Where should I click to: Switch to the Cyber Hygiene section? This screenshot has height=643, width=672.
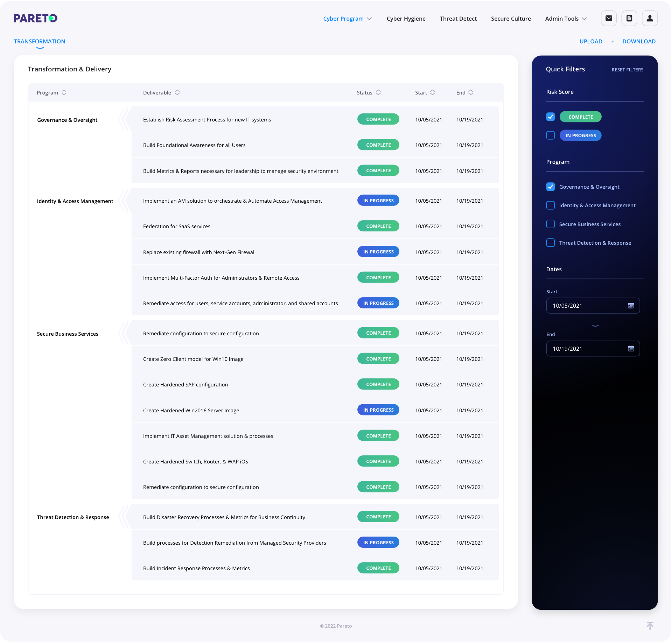(x=406, y=19)
